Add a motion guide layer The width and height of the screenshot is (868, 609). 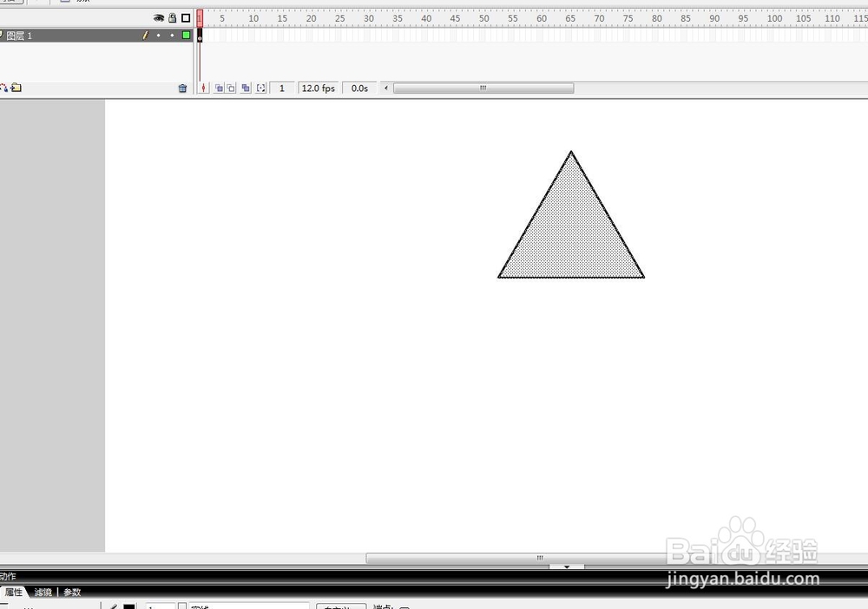(x=3, y=88)
